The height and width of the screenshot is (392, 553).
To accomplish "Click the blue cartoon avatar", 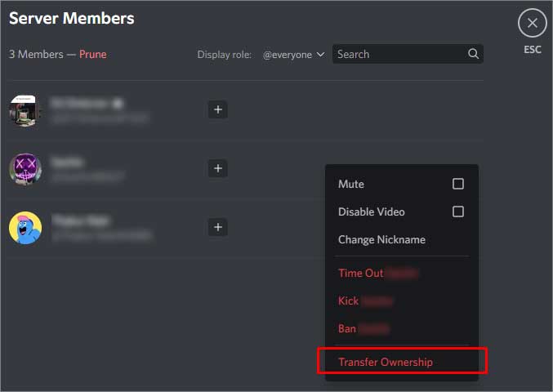I will tap(25, 228).
